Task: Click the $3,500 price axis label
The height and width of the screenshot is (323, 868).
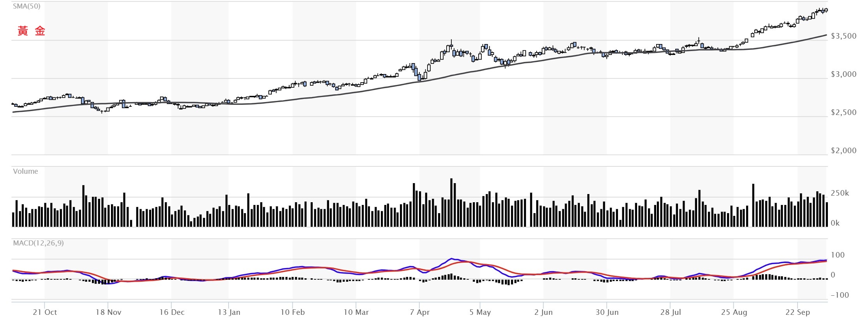Action: click(x=843, y=36)
